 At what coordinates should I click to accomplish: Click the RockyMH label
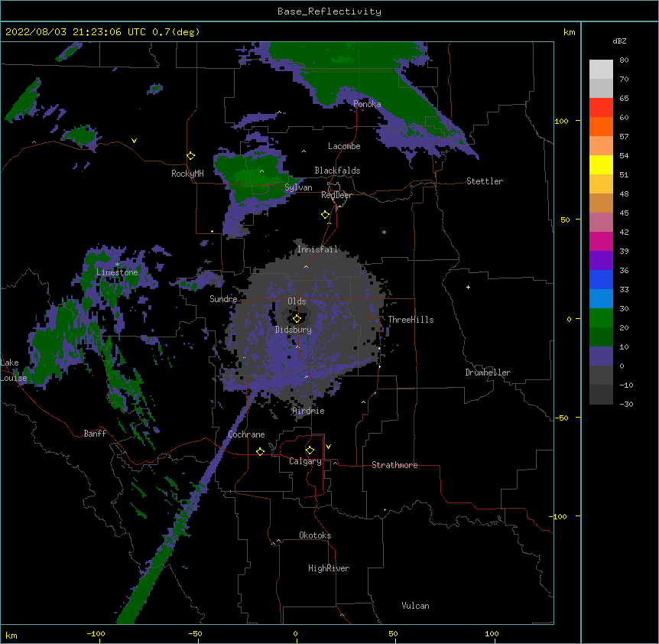tap(187, 174)
